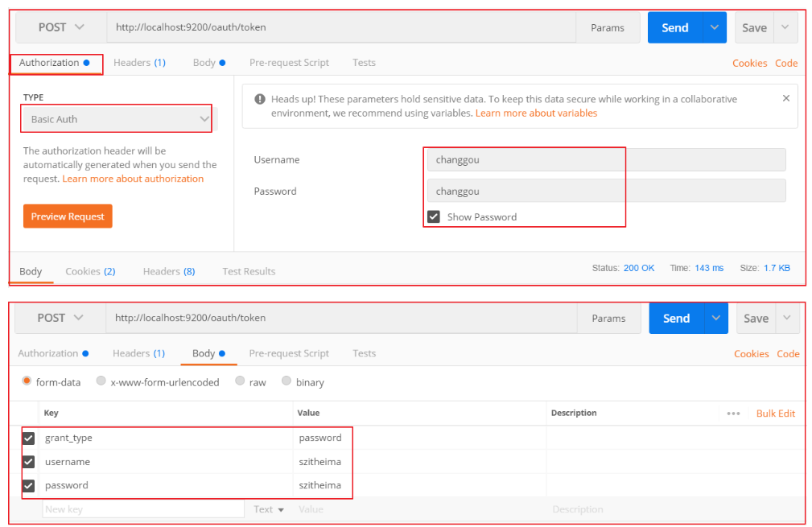Image resolution: width=812 pixels, height=527 pixels.
Task: Expand the Save dropdown arrow in lower request
Action: pos(785,319)
